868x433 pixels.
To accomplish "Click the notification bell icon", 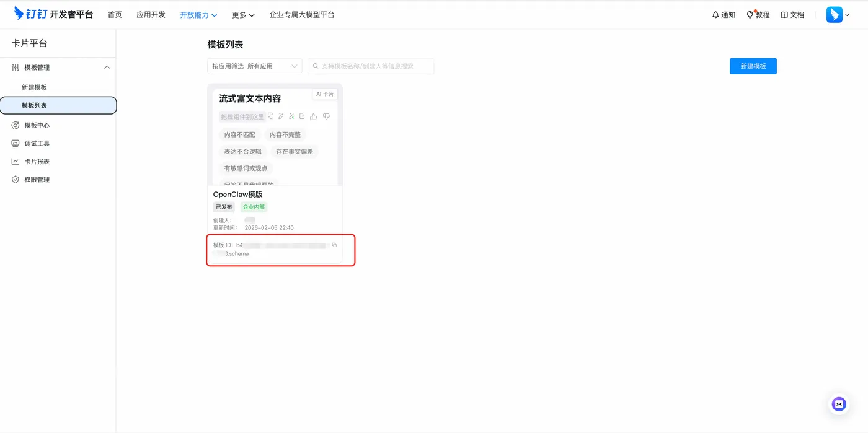I will point(715,15).
